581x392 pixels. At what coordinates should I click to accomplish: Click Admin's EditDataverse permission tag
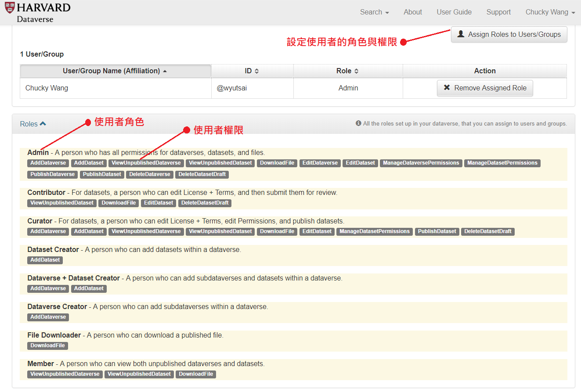click(320, 163)
